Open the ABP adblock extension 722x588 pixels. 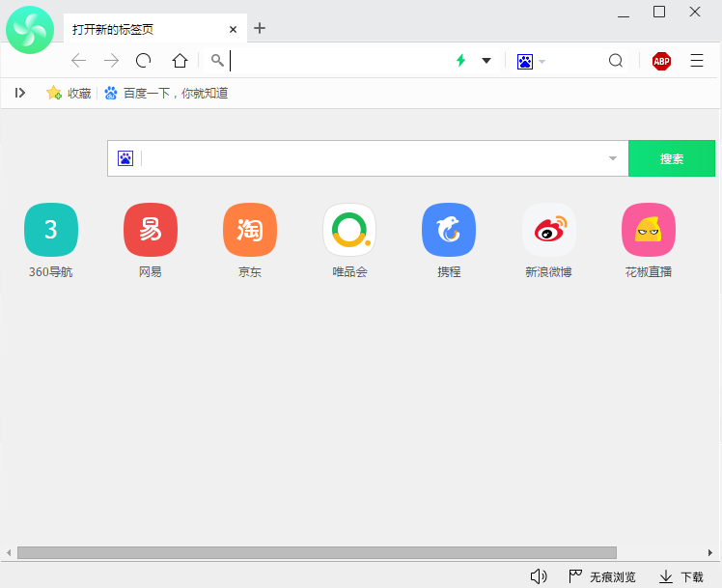[x=661, y=61]
